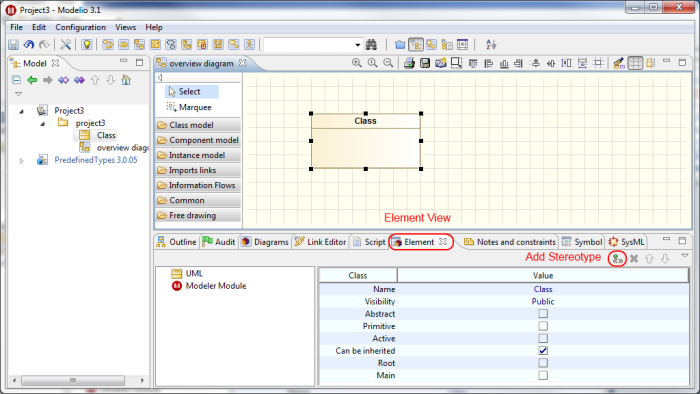Switch to the Diagrams tab
Image resolution: width=700 pixels, height=394 pixels.
[x=265, y=242]
